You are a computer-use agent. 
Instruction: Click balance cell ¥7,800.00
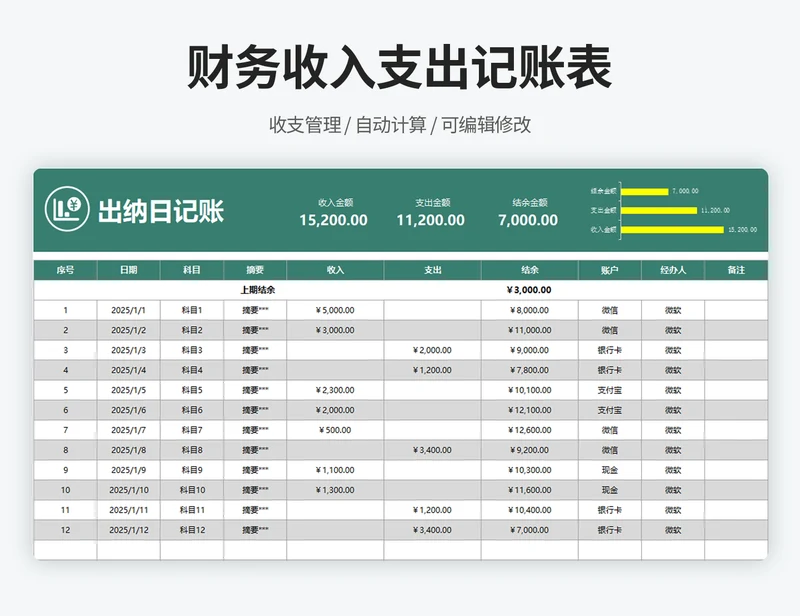click(x=530, y=370)
